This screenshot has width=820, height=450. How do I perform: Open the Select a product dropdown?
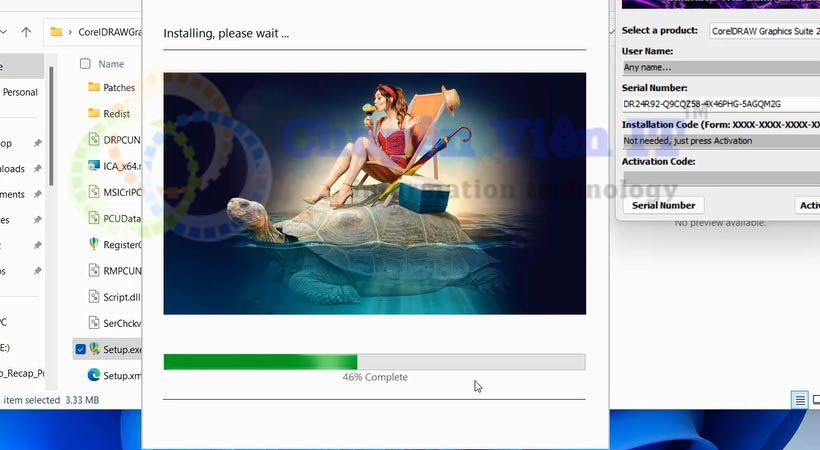(x=764, y=31)
